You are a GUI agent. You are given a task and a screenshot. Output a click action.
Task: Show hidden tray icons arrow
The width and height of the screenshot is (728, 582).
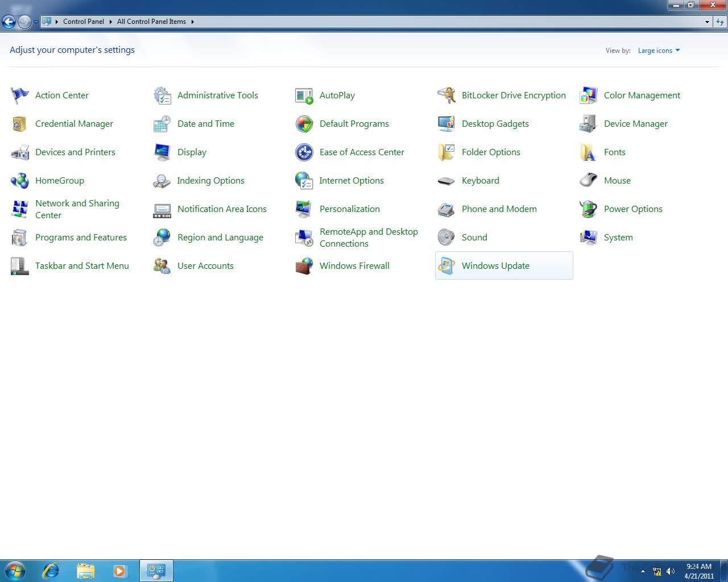point(643,571)
